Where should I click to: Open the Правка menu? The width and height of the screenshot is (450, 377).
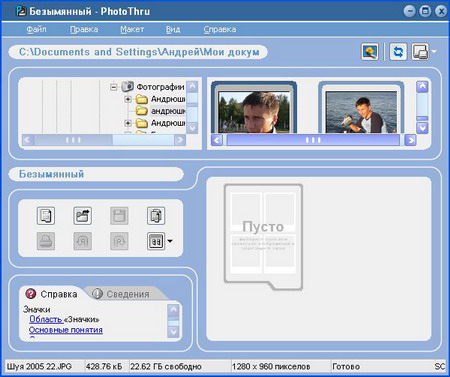[84, 29]
